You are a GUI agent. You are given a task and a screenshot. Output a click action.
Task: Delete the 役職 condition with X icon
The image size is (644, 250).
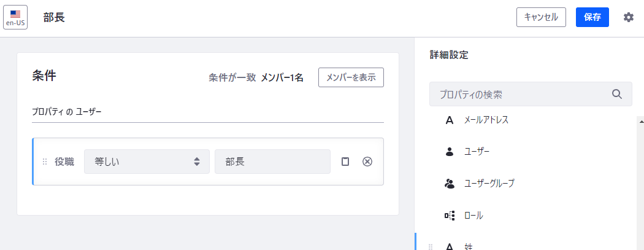click(367, 162)
